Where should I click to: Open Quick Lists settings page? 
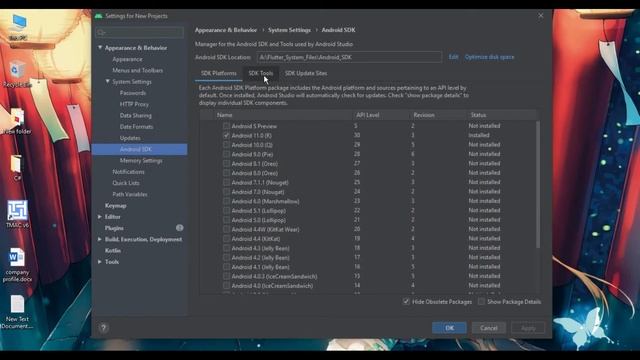(x=126, y=183)
